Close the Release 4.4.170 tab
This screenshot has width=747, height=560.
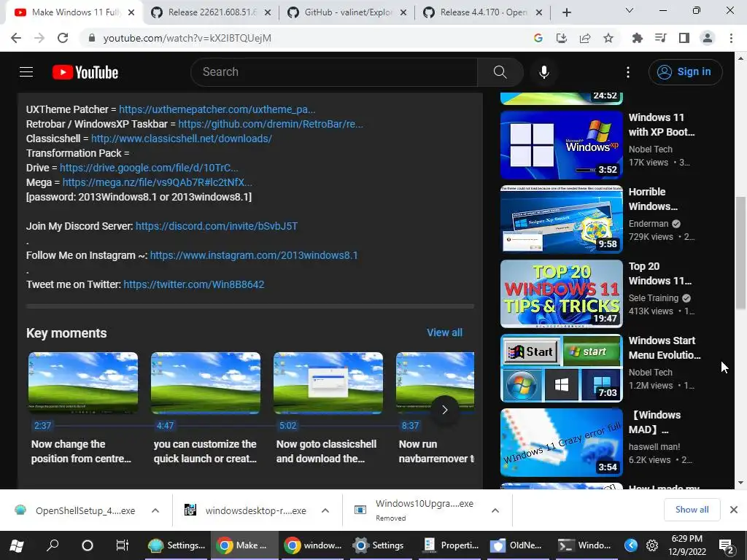pyautogui.click(x=539, y=13)
